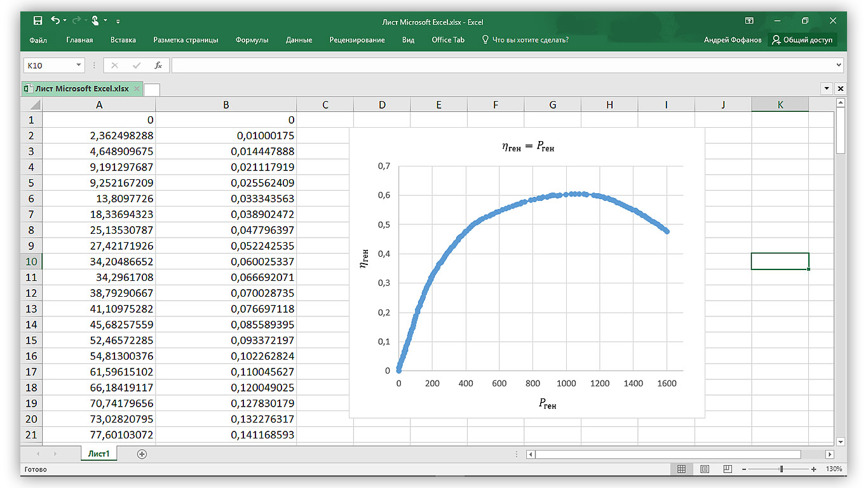
Task: Select Normal view icon in status bar
Action: 681,469
